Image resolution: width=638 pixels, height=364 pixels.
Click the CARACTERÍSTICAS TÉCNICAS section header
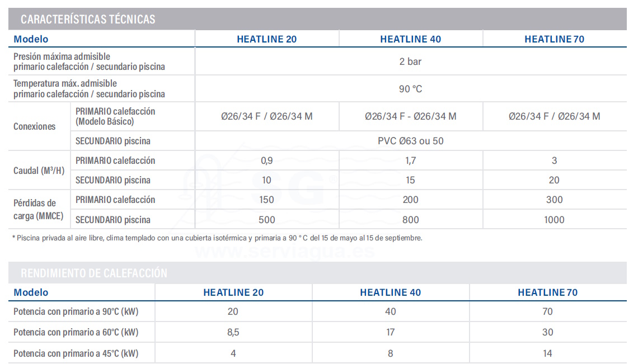point(88,19)
